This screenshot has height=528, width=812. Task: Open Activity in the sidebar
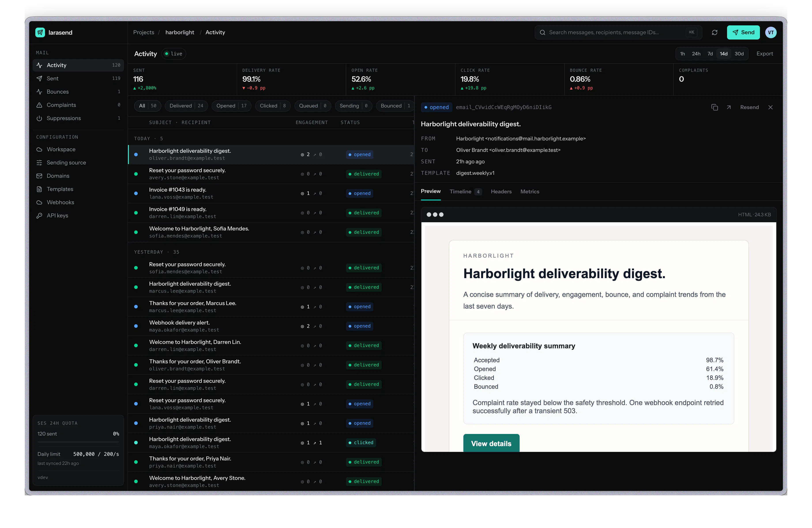[x=78, y=65]
